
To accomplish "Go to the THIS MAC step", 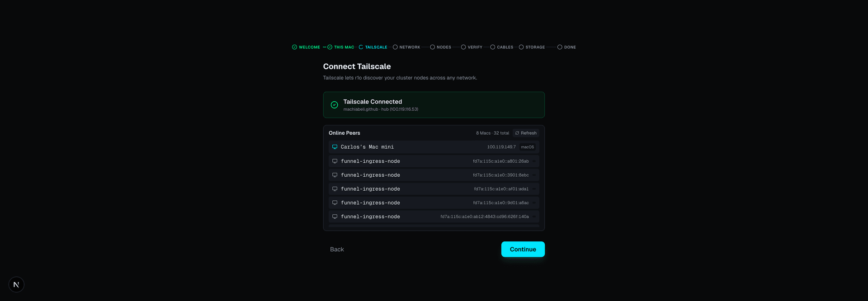I will point(341,47).
